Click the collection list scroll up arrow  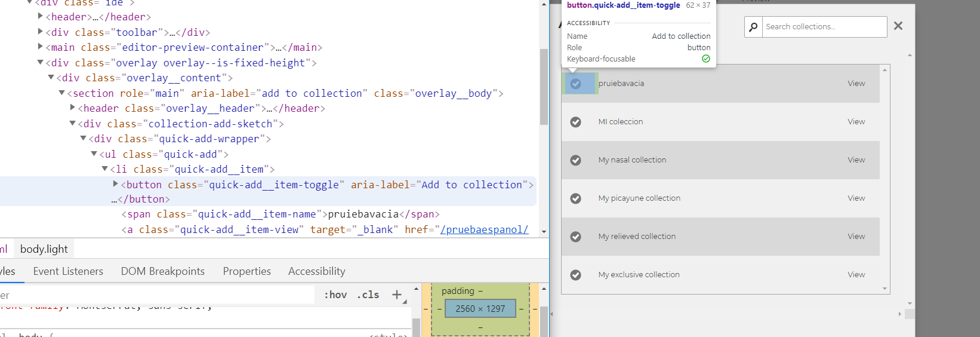tap(885, 70)
